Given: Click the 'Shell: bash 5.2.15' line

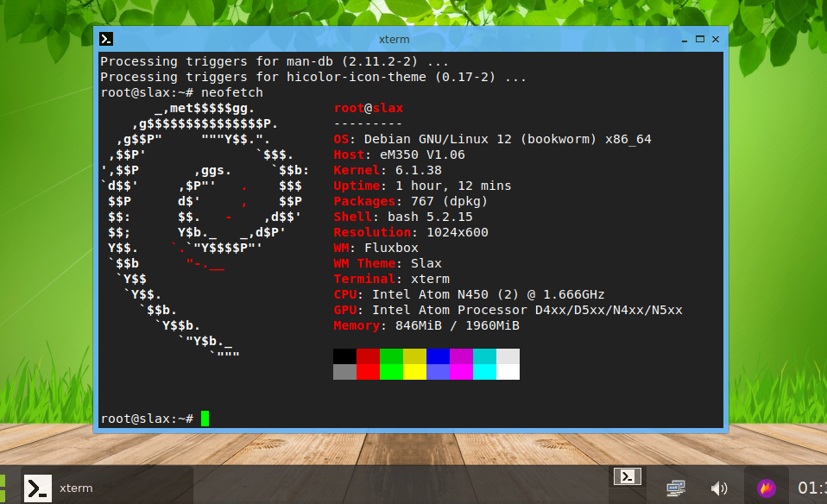Looking at the screenshot, I should tap(403, 217).
